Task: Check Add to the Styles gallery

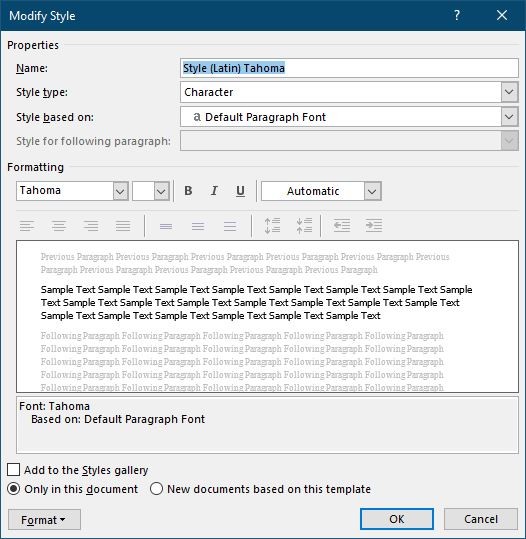Action: [13, 470]
